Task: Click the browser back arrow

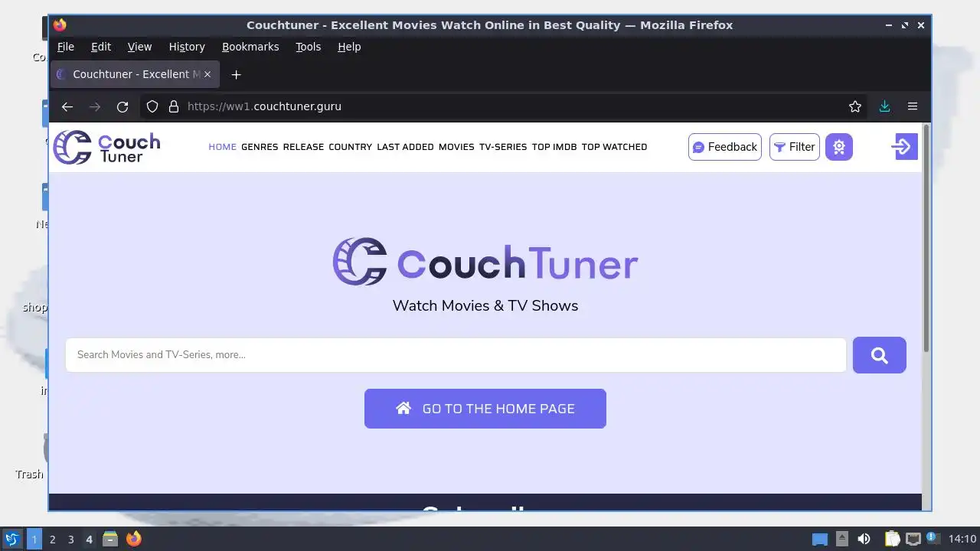Action: click(67, 106)
